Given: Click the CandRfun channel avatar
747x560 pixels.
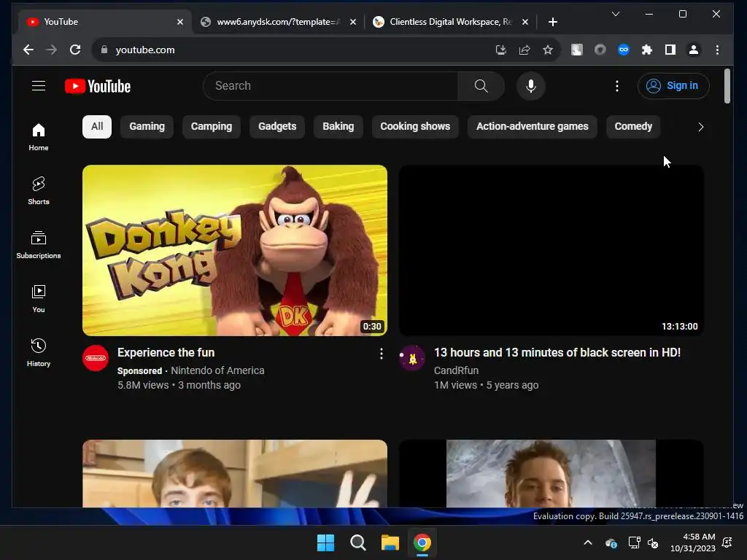Looking at the screenshot, I should (411, 357).
